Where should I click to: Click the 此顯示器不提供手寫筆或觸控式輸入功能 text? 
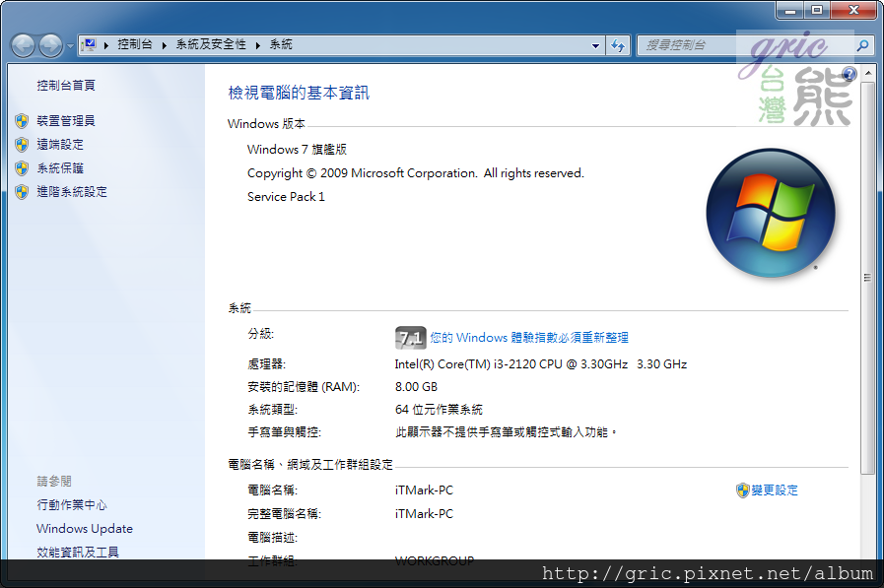tap(506, 432)
